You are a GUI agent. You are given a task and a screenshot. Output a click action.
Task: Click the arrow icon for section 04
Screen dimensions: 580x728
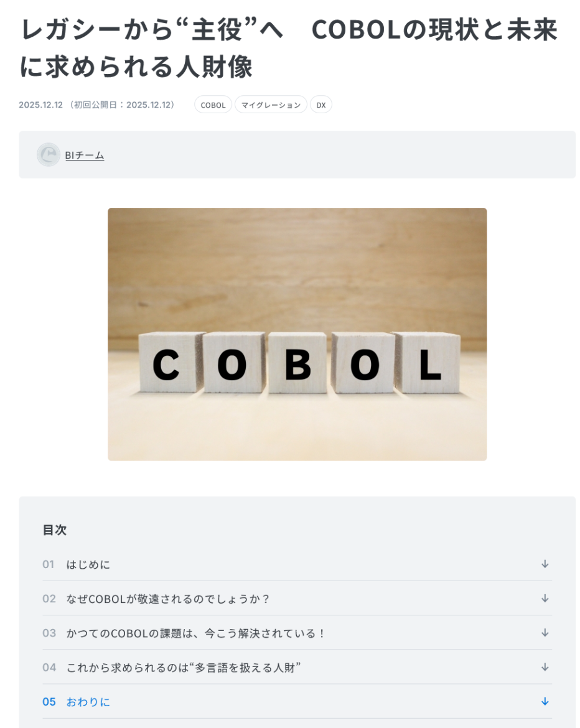click(x=545, y=666)
